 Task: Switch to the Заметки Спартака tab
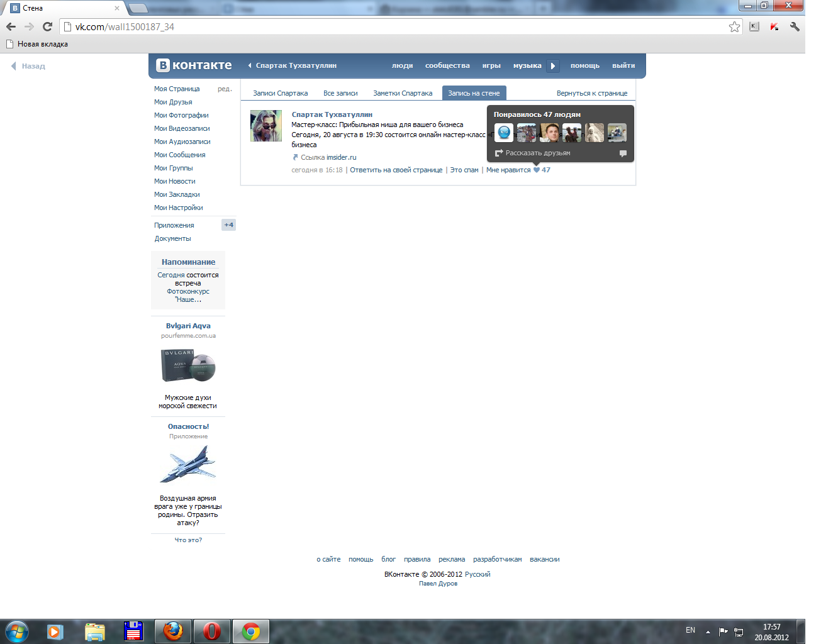point(403,93)
